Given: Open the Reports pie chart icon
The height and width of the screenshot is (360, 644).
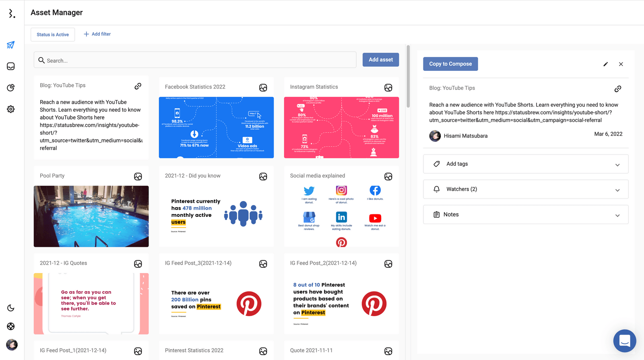Looking at the screenshot, I should [11, 88].
